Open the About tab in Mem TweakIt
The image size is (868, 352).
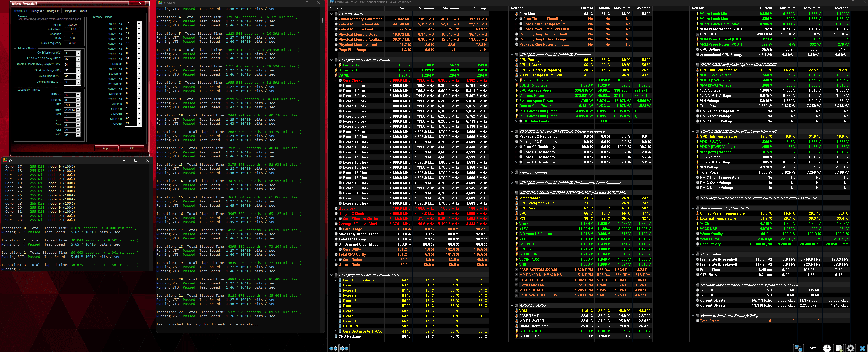[x=83, y=11]
